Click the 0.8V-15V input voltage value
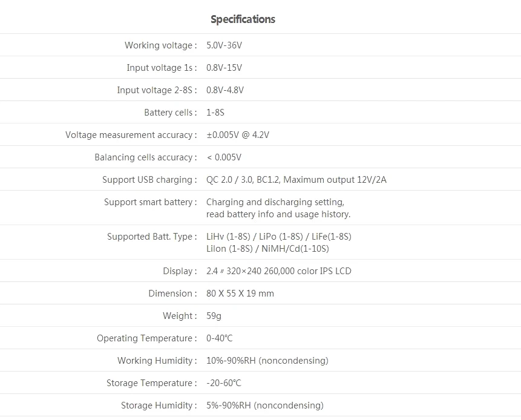 click(224, 68)
